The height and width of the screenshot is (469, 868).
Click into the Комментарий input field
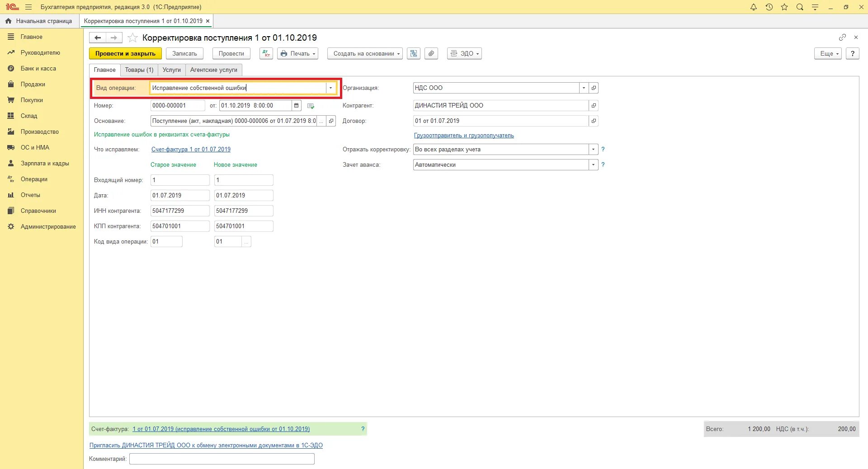tap(222, 459)
